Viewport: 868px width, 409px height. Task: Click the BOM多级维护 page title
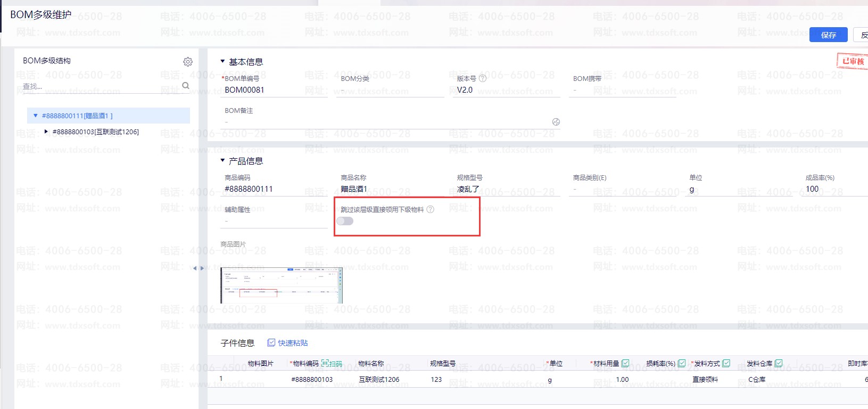click(x=41, y=14)
